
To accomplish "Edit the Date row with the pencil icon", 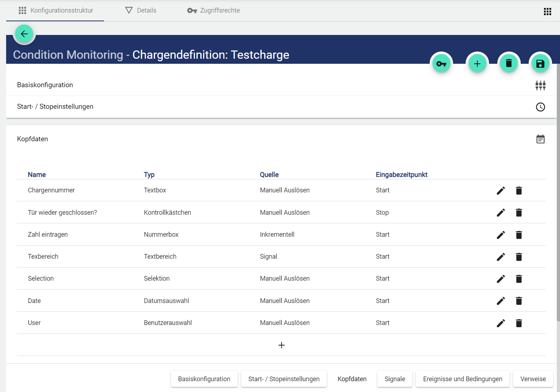I will pos(501,301).
